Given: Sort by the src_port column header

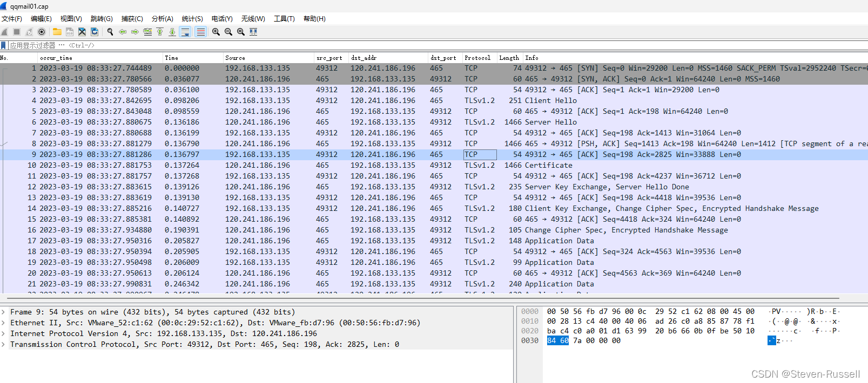Looking at the screenshot, I should point(331,58).
